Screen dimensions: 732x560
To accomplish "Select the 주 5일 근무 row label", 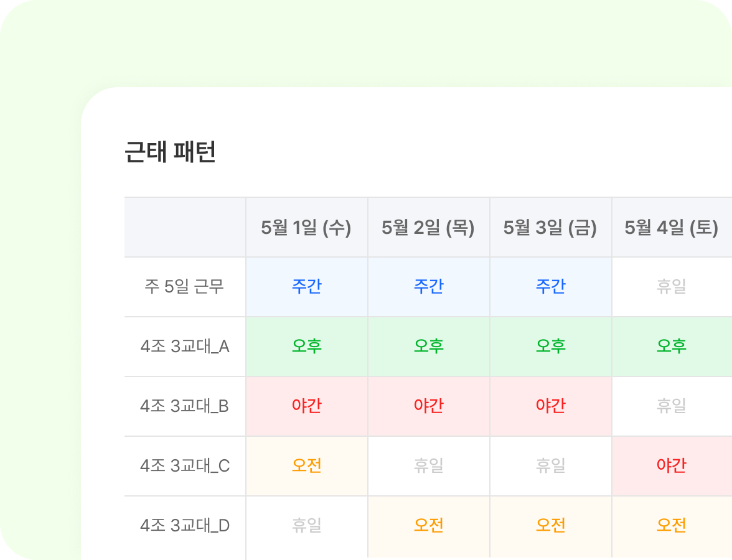I will pyautogui.click(x=184, y=287).
